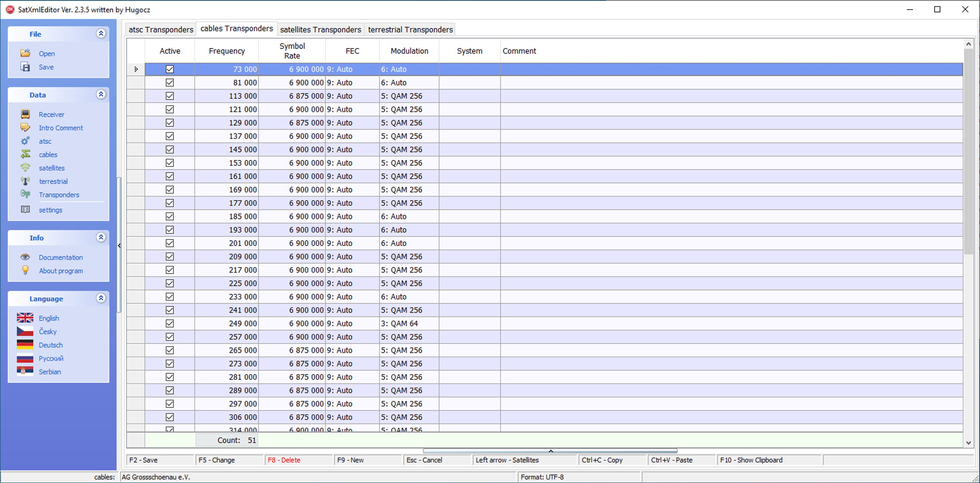Screen dimensions: 980x483
Task: Click the Open folder icon
Action: 25,53
